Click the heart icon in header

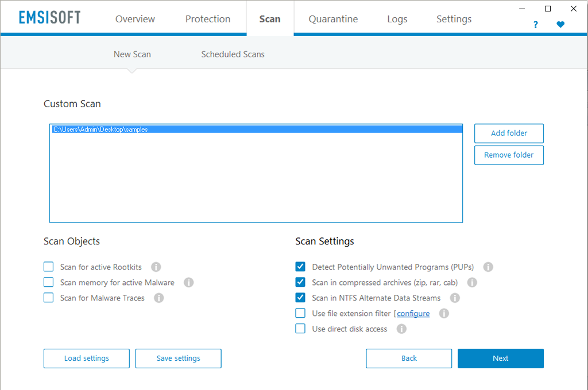[x=560, y=25]
